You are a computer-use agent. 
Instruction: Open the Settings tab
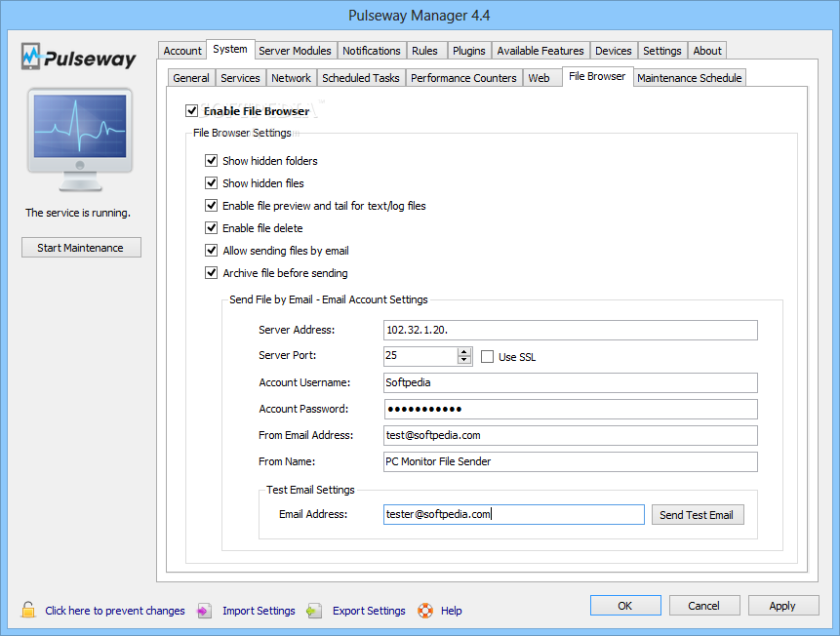click(x=662, y=51)
